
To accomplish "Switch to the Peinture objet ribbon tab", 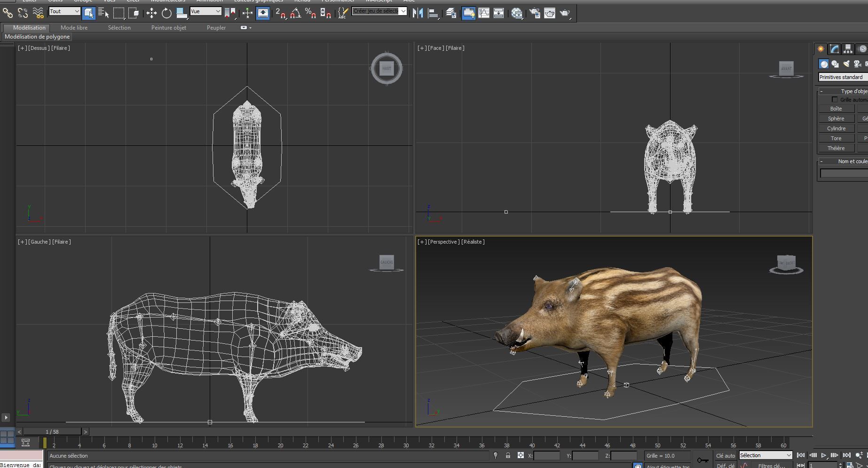I will [x=168, y=28].
